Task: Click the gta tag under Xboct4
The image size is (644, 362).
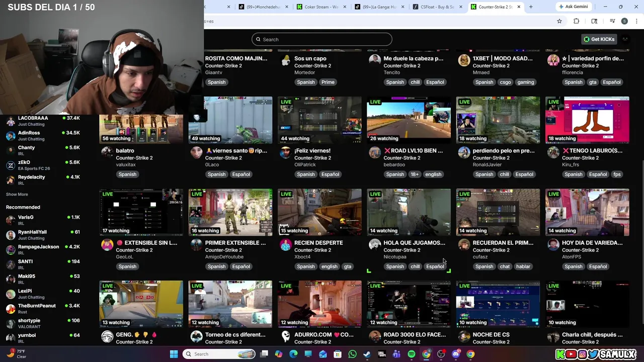Action: 348,266
